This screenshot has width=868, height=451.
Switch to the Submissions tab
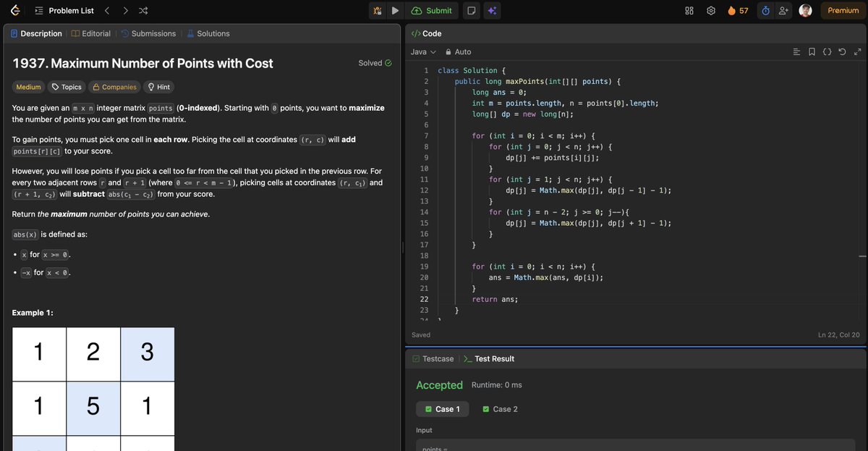coord(148,33)
